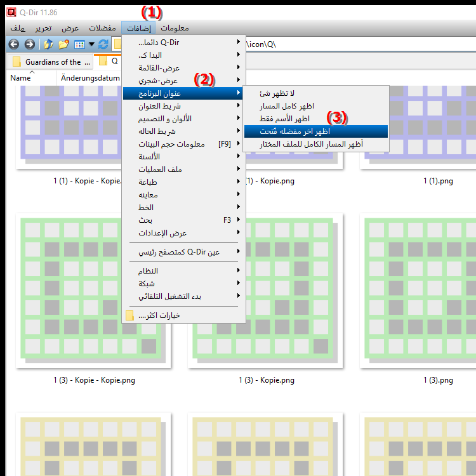This screenshot has height=476, width=476.
Task: Open عين Q-Dir كمتصفح رئيسي entry
Action: point(183,252)
